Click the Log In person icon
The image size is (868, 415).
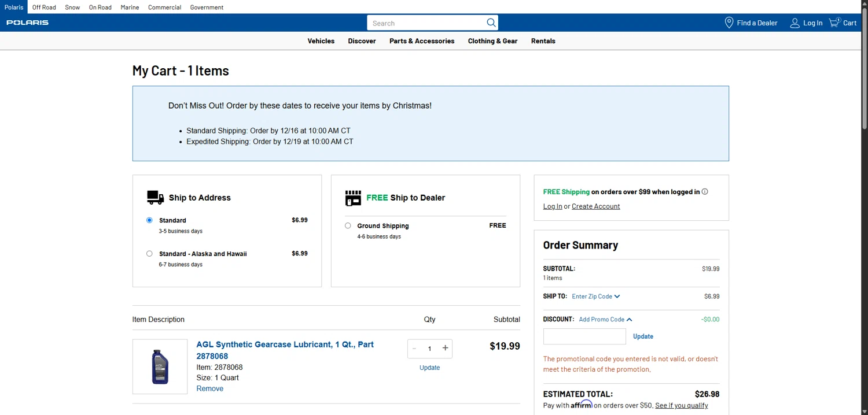tap(795, 23)
